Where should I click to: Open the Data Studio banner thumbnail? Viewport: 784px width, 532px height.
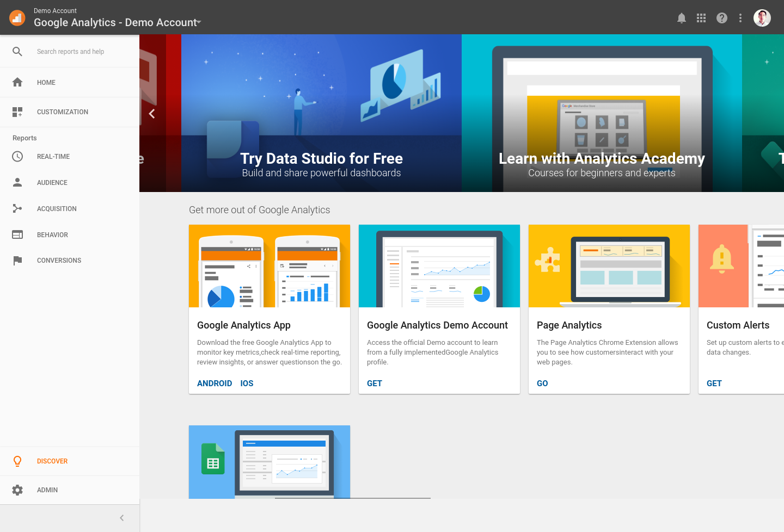point(322,113)
